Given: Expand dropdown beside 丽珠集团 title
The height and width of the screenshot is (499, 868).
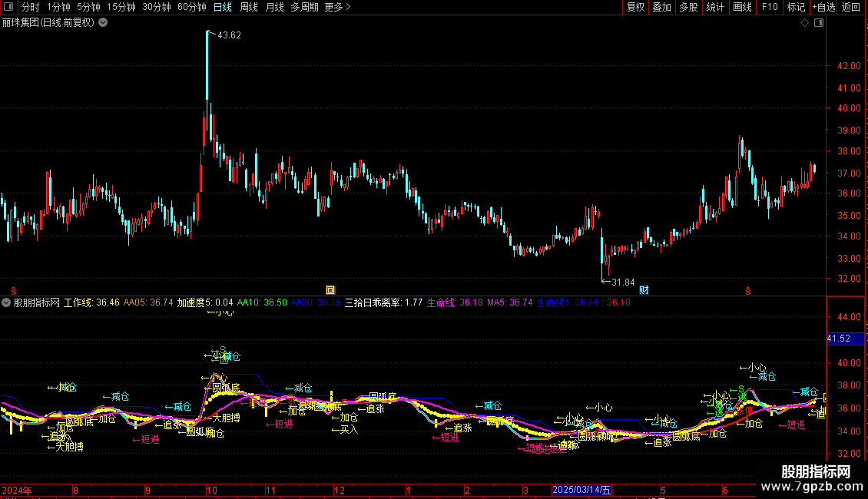Looking at the screenshot, I should coord(103,23).
